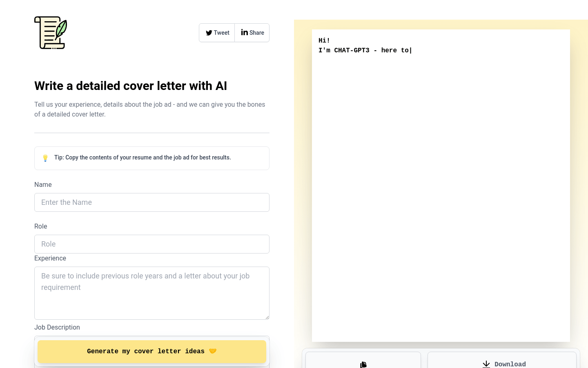This screenshot has height=368, width=588.
Task: Click the letter preview text area
Action: (x=441, y=186)
